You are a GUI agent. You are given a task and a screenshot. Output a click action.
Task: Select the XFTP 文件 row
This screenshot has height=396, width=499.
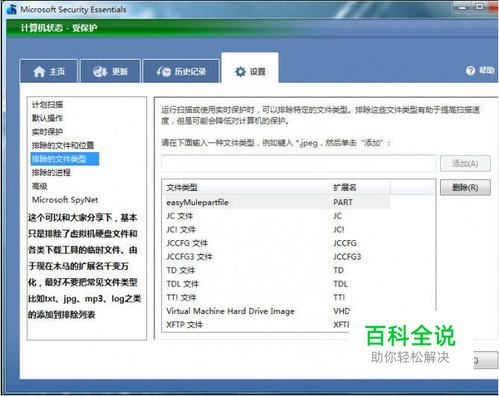point(257,325)
